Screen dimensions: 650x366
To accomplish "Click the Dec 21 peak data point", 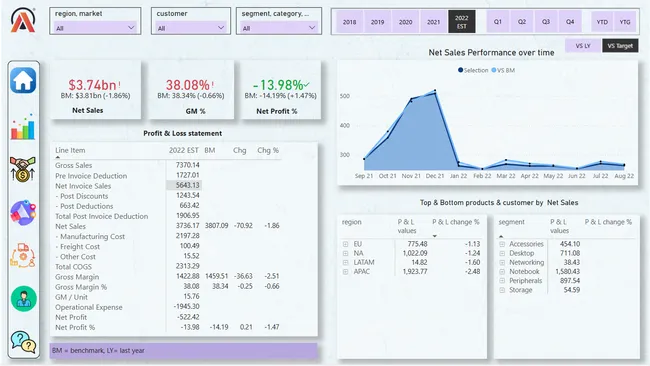I will [x=435, y=90].
